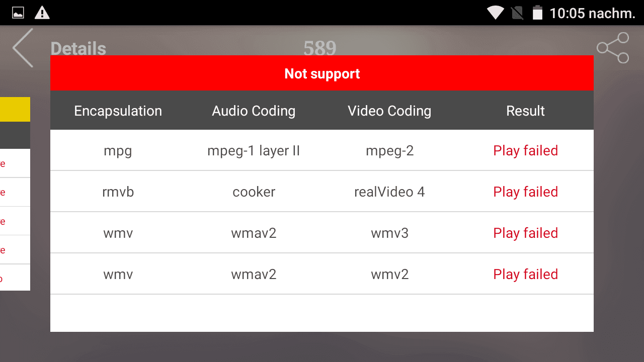
Task: Tap the warning triangle notification icon
Action: click(42, 13)
